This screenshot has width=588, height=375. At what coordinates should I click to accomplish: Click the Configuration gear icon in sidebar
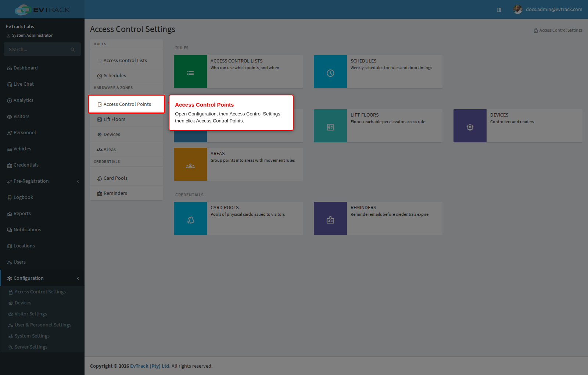(10, 279)
